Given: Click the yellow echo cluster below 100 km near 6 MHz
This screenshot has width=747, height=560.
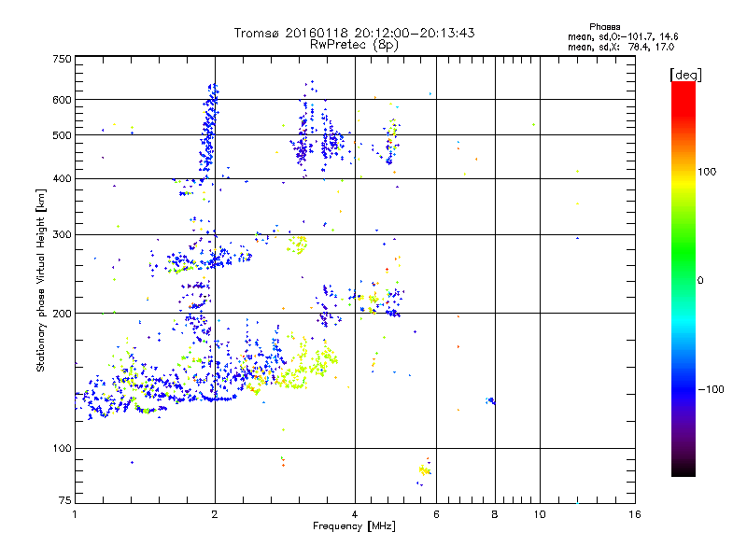Looking at the screenshot, I should 425,470.
